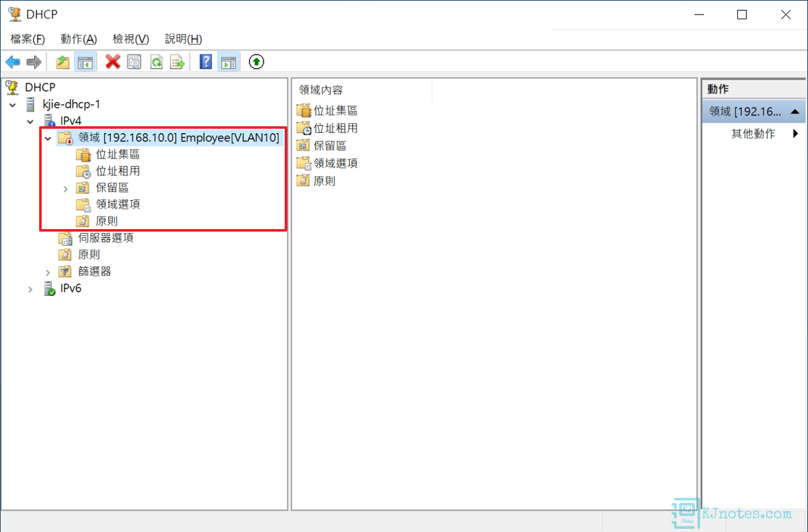
Task: Minimize the DHCP window
Action: pos(699,15)
